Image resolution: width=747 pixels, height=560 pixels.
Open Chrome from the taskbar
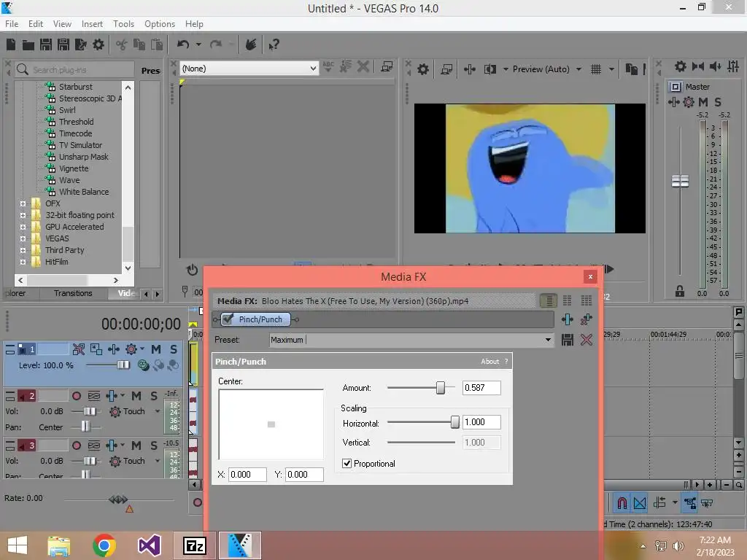104,545
